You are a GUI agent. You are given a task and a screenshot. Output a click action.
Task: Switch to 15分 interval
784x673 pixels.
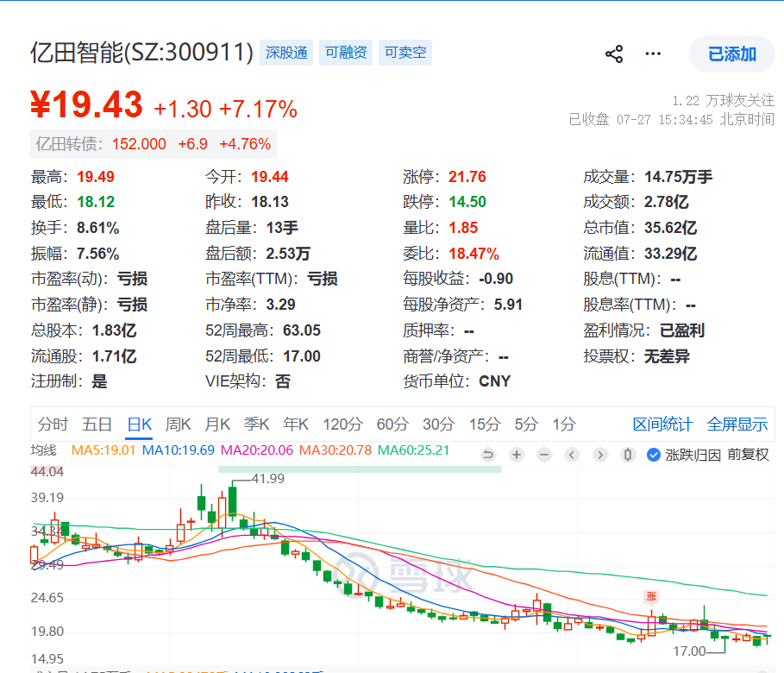(x=485, y=425)
